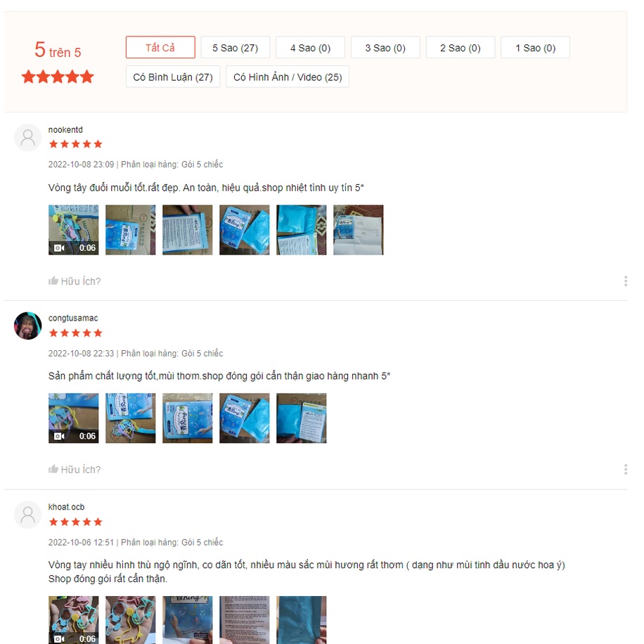Filter reviews by 3 Sao (0)

click(x=385, y=47)
